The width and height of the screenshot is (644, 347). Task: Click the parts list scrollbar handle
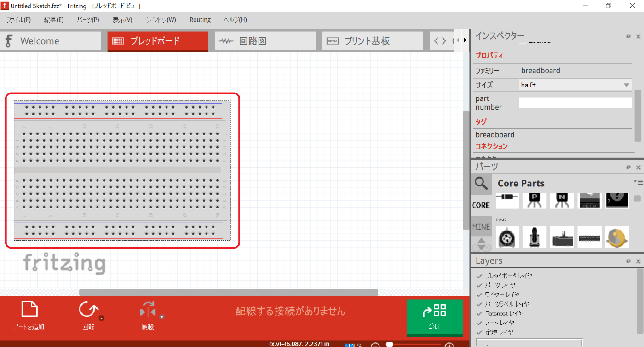pyautogui.click(x=637, y=198)
